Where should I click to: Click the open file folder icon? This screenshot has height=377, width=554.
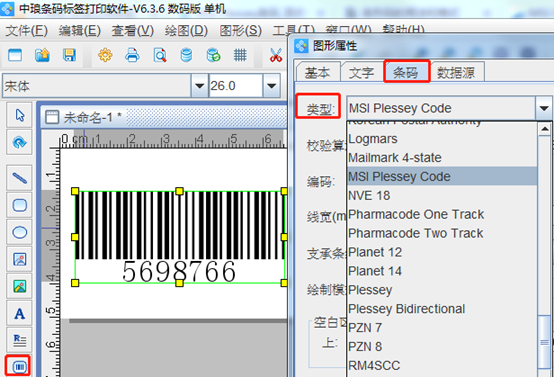(x=42, y=55)
